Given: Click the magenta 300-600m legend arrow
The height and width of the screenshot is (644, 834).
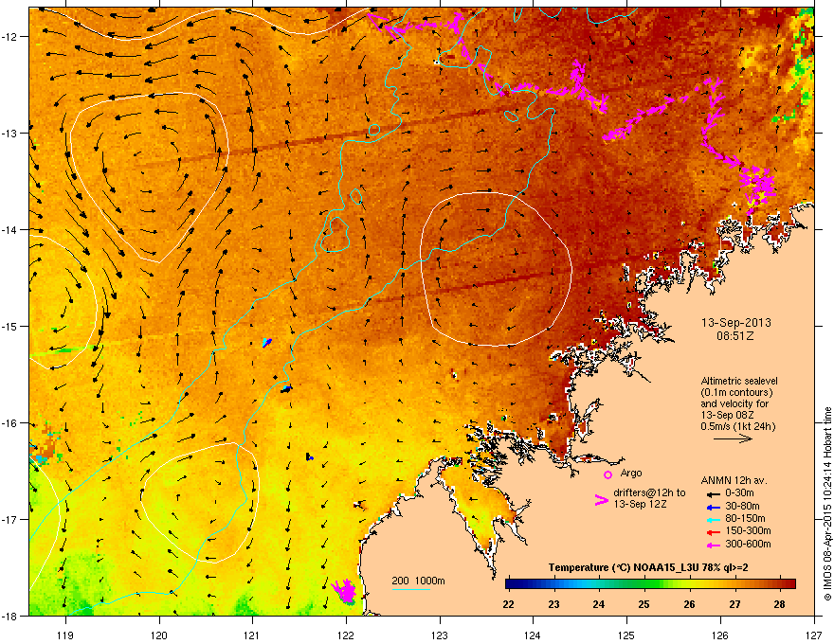Looking at the screenshot, I should [x=714, y=545].
